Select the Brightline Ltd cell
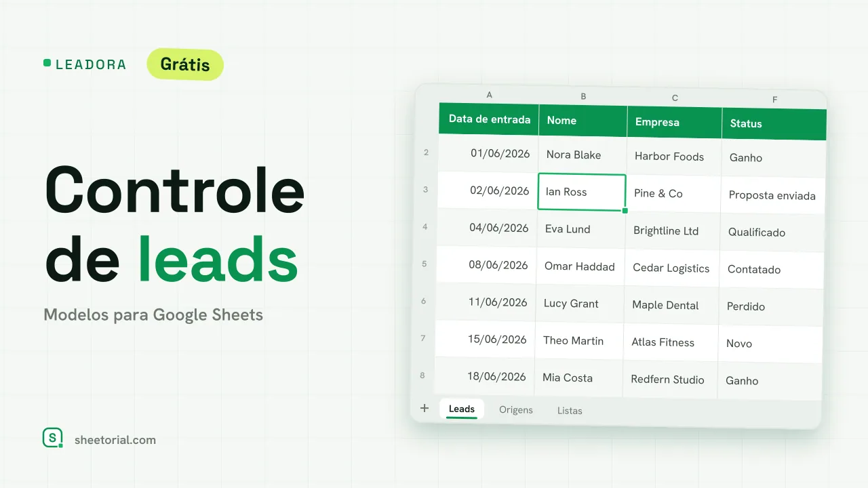This screenshot has height=488, width=868. [x=673, y=231]
